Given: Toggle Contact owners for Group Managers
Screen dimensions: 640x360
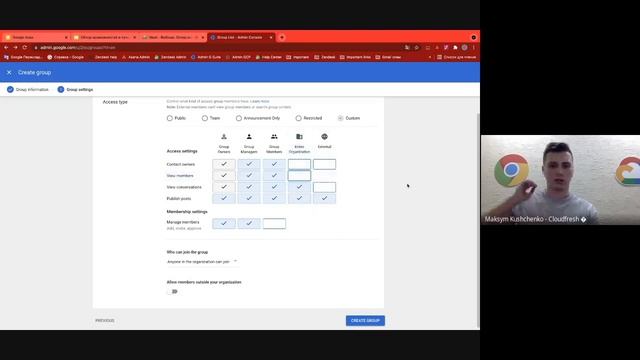Looking at the screenshot, I should pyautogui.click(x=249, y=164).
